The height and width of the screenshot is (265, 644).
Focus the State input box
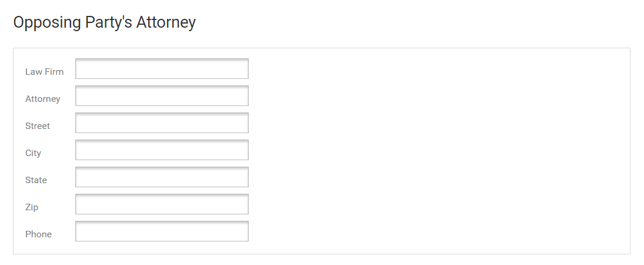pos(162,177)
